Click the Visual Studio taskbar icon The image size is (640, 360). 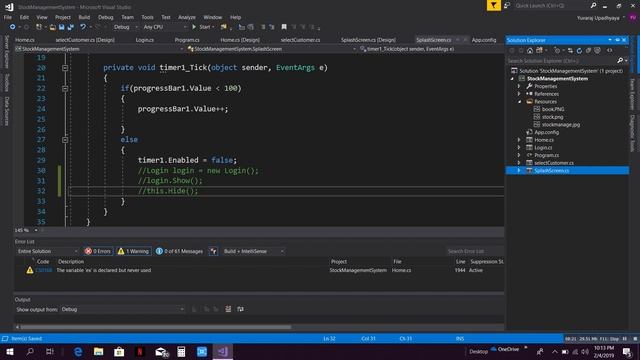point(222,351)
